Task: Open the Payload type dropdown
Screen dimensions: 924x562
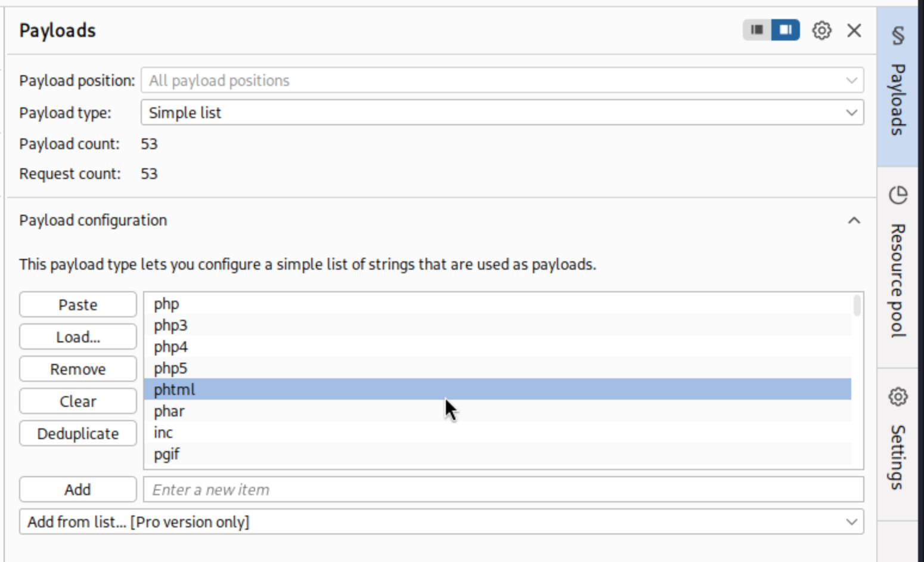Action: coord(502,113)
